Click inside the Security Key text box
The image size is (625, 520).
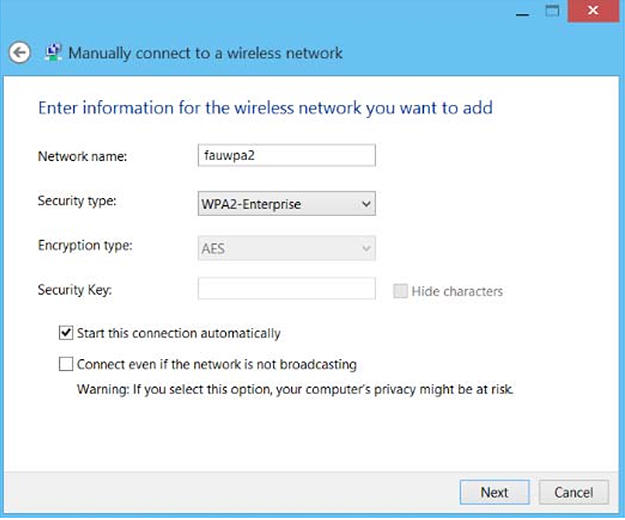tap(286, 290)
